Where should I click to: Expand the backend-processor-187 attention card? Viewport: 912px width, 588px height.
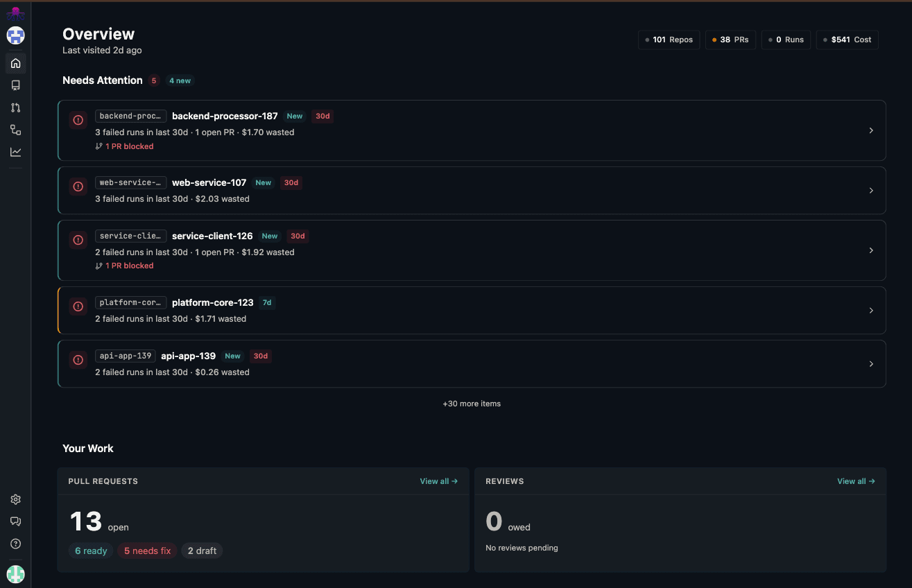click(871, 130)
